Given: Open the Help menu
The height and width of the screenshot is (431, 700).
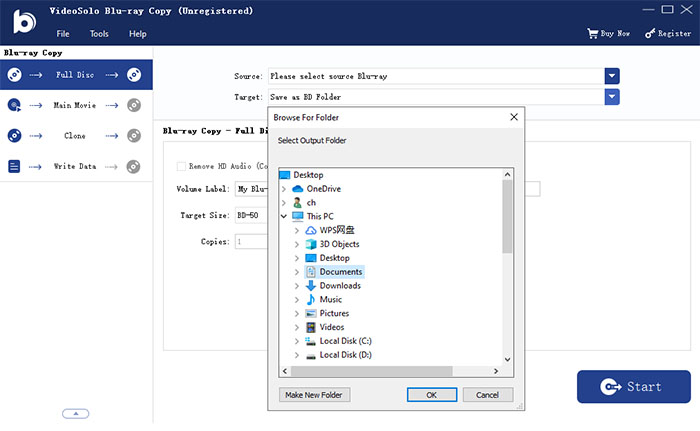Looking at the screenshot, I should click(x=138, y=34).
